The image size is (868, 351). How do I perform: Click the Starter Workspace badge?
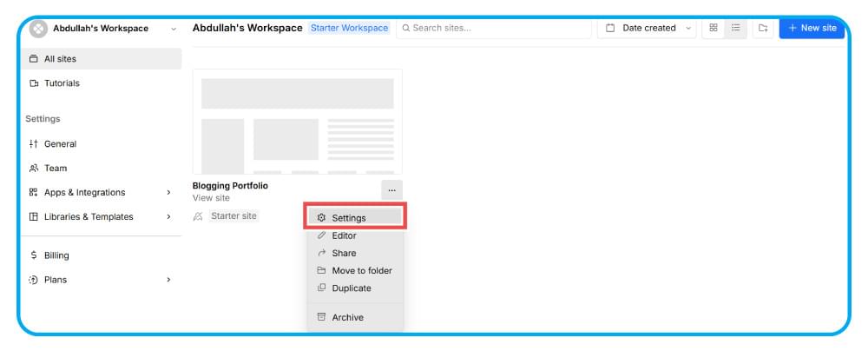pos(349,28)
